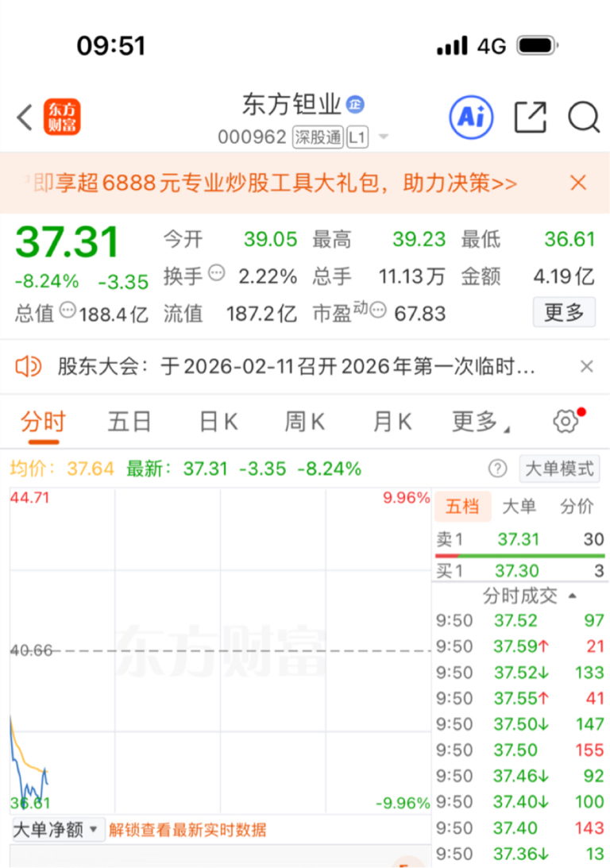
Task: Tap the 深股通 tag
Action: point(318,137)
